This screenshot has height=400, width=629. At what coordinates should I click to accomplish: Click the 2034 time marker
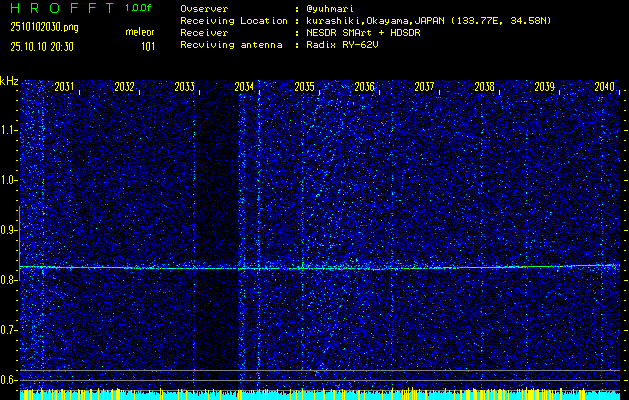pyautogui.click(x=244, y=88)
